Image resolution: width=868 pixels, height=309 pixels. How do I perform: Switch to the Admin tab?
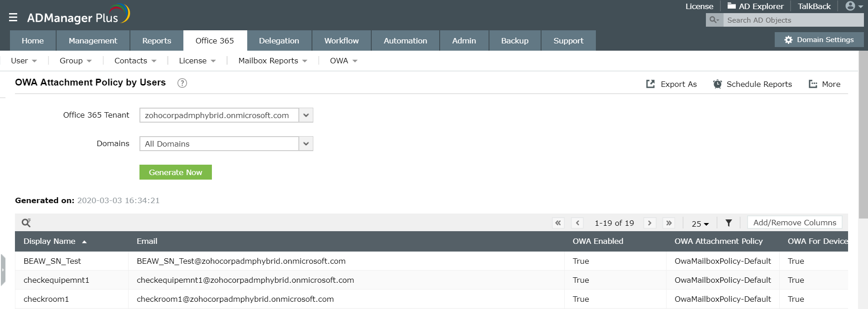click(x=464, y=41)
